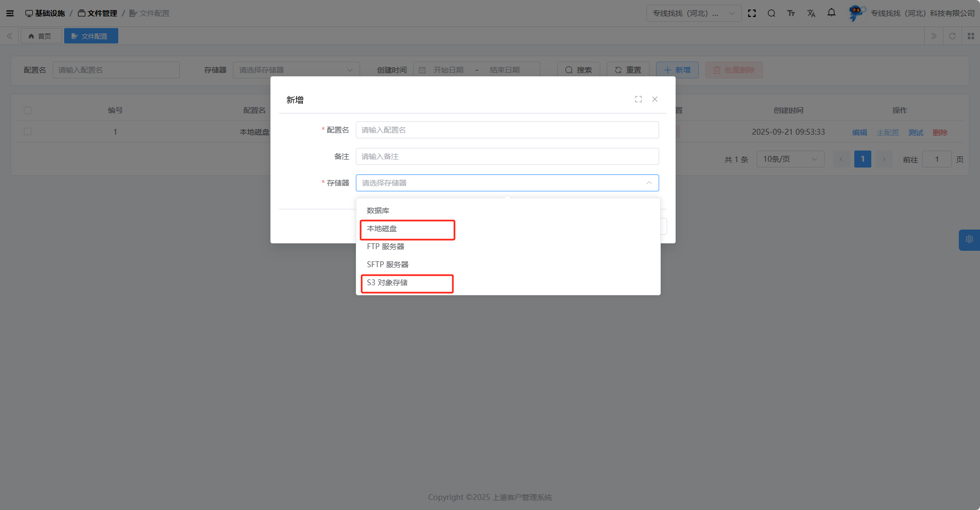Viewport: 980px width, 510px height.
Task: Select the 文件配置 tab
Action: 91,36
